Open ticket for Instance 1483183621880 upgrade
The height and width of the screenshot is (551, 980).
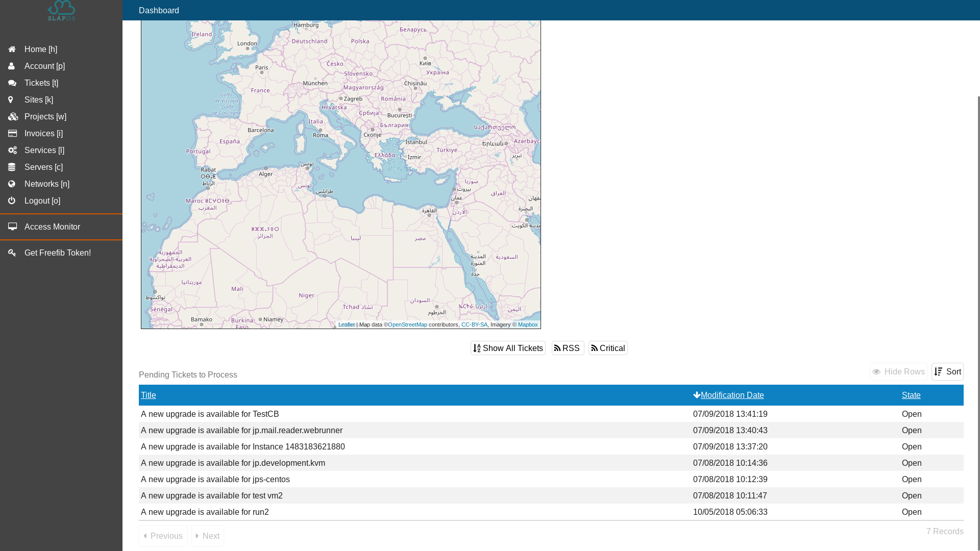coord(243,447)
